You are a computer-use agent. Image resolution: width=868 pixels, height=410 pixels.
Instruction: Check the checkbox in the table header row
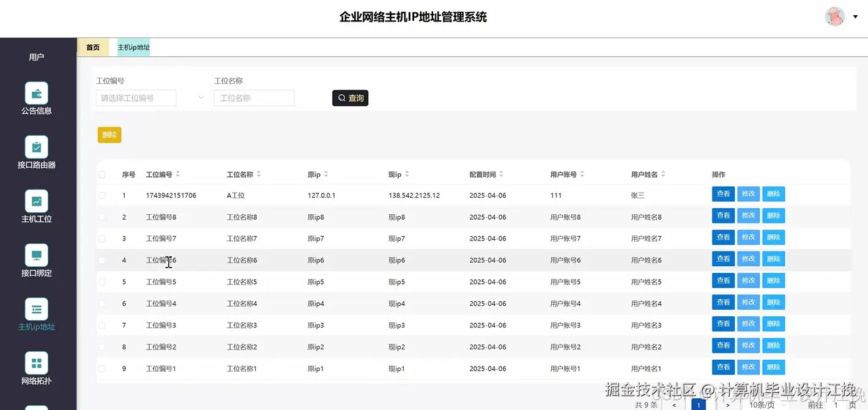[102, 174]
